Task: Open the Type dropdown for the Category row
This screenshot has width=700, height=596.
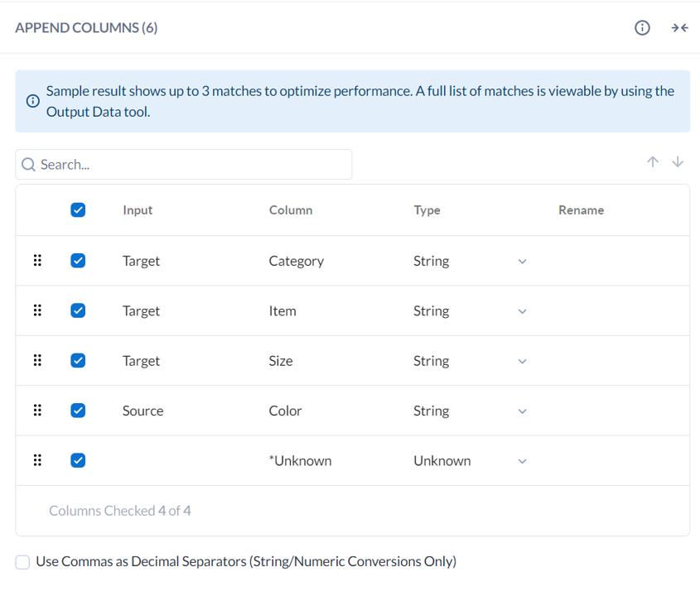Action: 522,261
